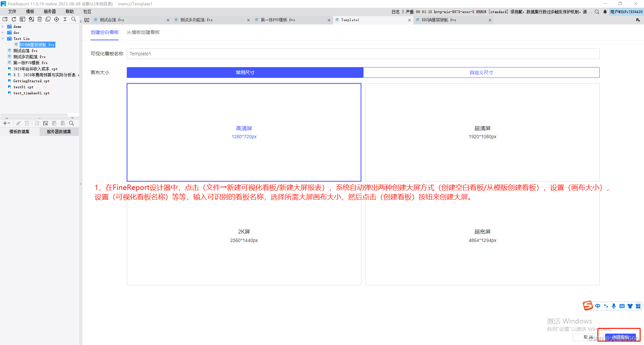Viewport: 644px width, 345px height.
Task: Expand the doc folder
Action: click(x=3, y=33)
